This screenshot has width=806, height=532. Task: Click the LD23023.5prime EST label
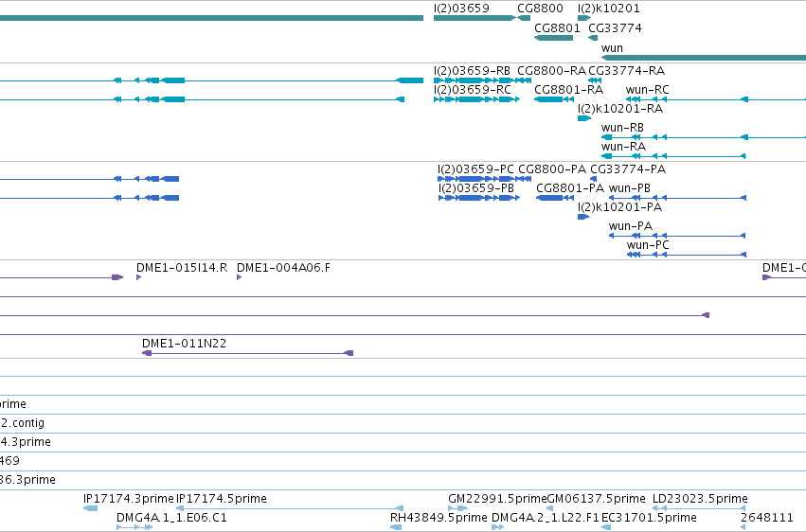coord(700,499)
